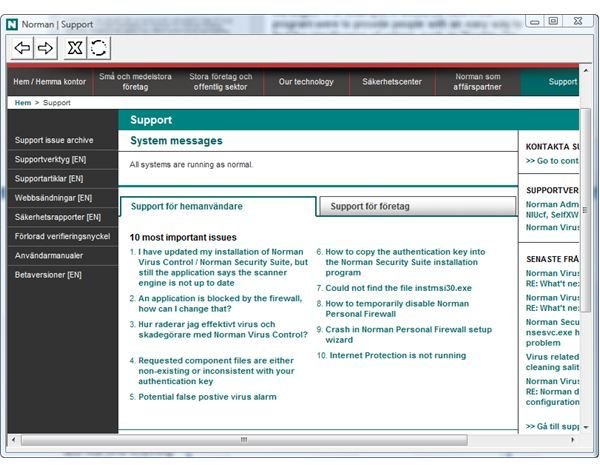Image resolution: width=600 pixels, height=465 pixels.
Task: Open Could not find file instmsi30.exe link
Action: [398, 288]
